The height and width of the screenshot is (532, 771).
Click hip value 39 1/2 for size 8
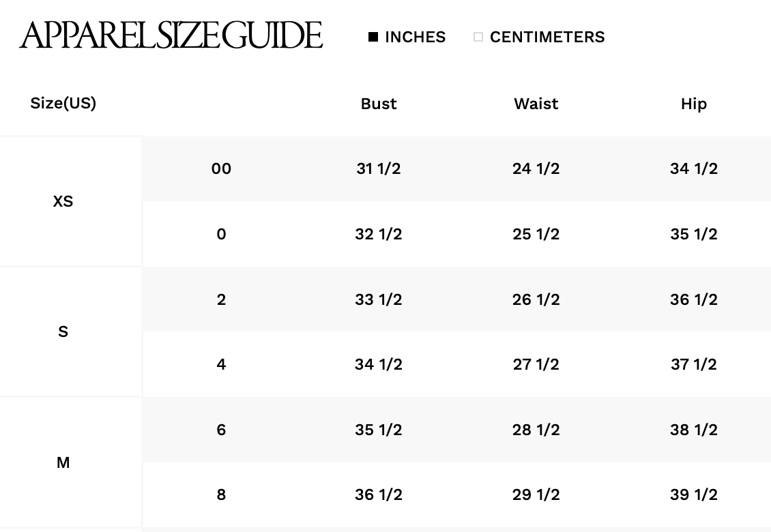point(693,494)
